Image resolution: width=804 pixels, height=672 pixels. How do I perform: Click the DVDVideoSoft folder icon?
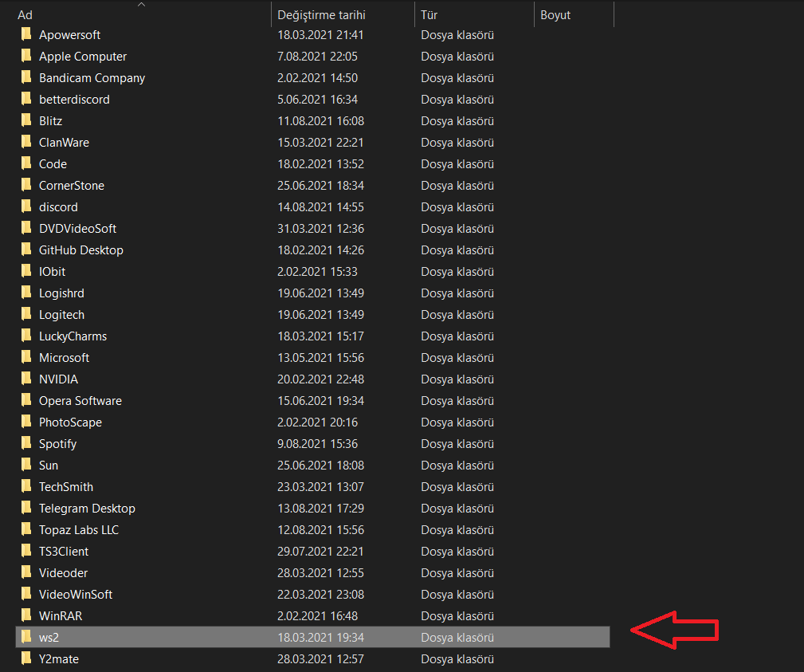click(26, 228)
